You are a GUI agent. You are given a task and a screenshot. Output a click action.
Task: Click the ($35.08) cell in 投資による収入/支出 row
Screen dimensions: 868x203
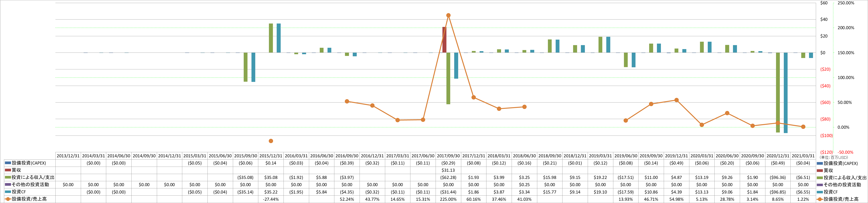pos(246,177)
